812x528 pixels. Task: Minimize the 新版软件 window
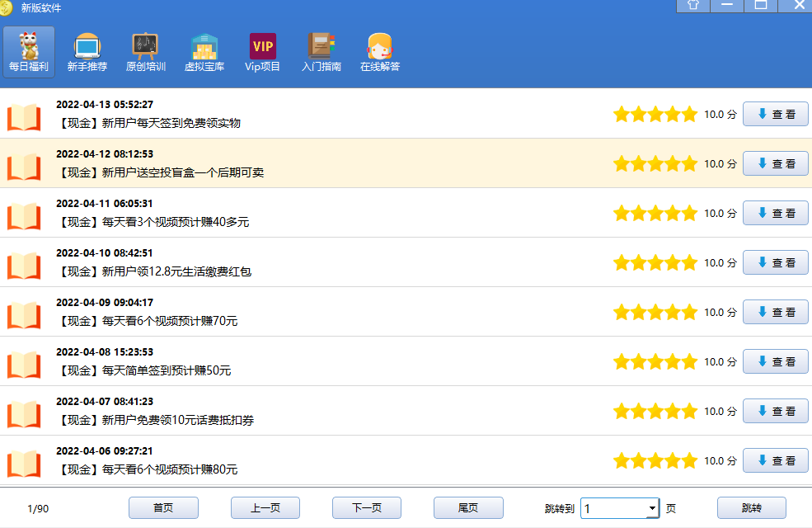click(727, 5)
